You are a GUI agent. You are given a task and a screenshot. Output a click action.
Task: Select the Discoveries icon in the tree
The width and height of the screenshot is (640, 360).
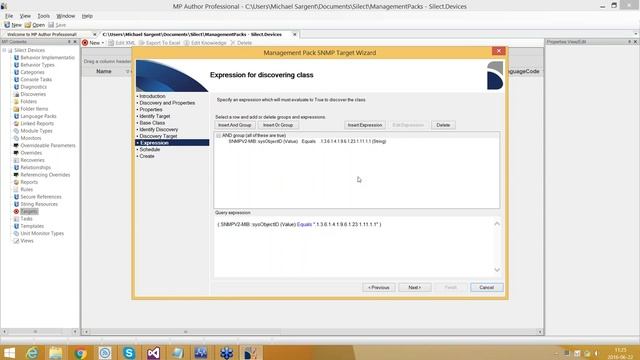tap(16, 94)
